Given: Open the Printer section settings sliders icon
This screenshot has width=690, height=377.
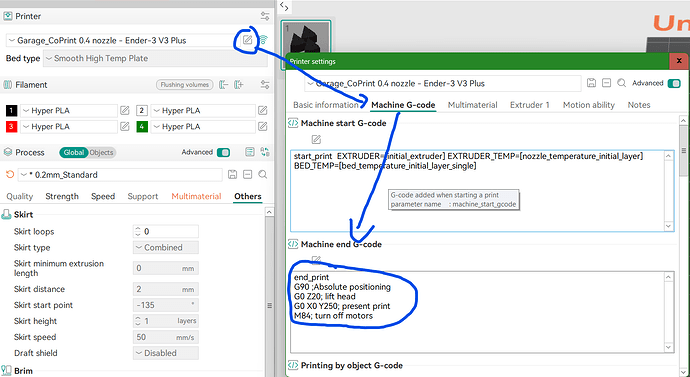Looking at the screenshot, I should pos(264,16).
